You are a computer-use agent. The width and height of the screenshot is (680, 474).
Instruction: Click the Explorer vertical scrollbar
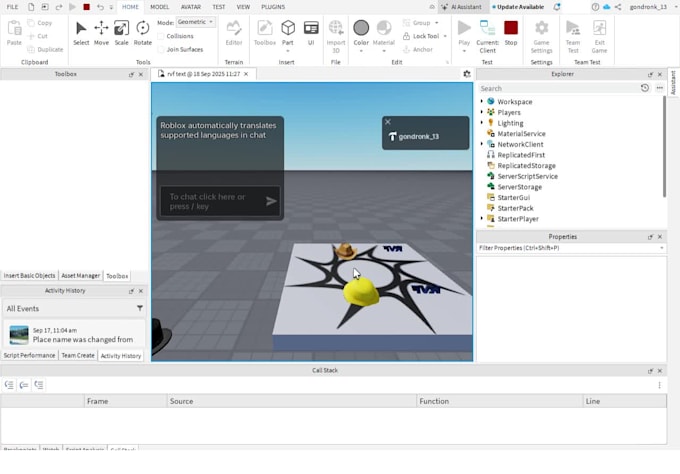point(664,147)
